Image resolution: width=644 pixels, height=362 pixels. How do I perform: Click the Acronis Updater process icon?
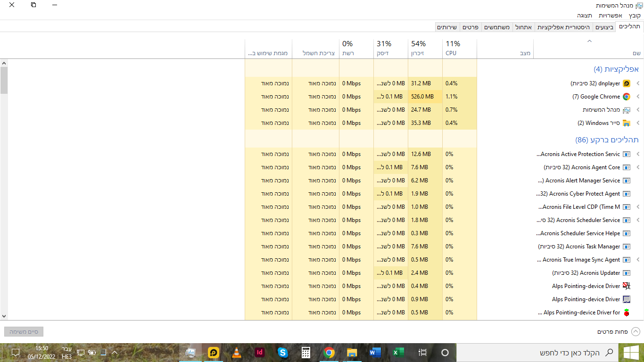627,273
